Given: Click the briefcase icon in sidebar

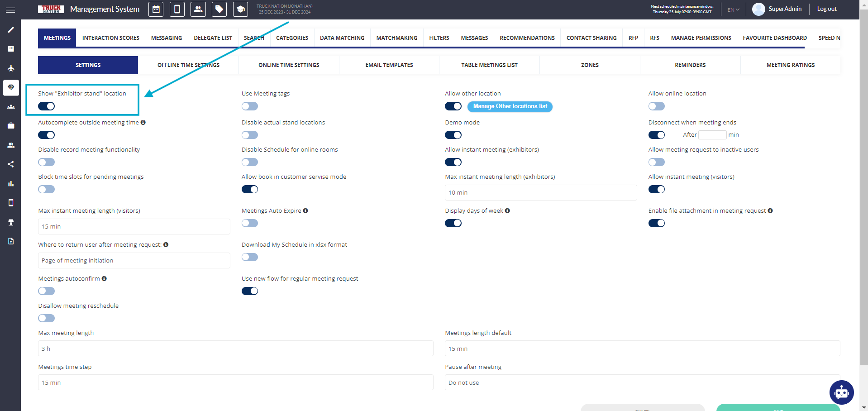Looking at the screenshot, I should pos(11,126).
